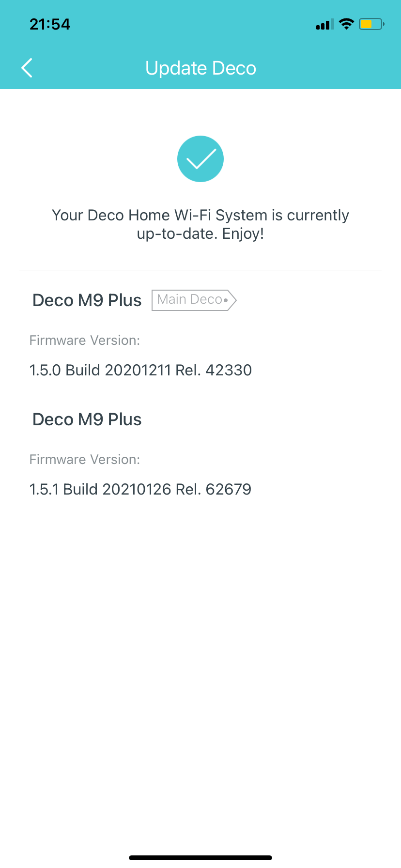Open details for the first Deco M9 Plus
This screenshot has width=401, height=868.
tap(87, 300)
